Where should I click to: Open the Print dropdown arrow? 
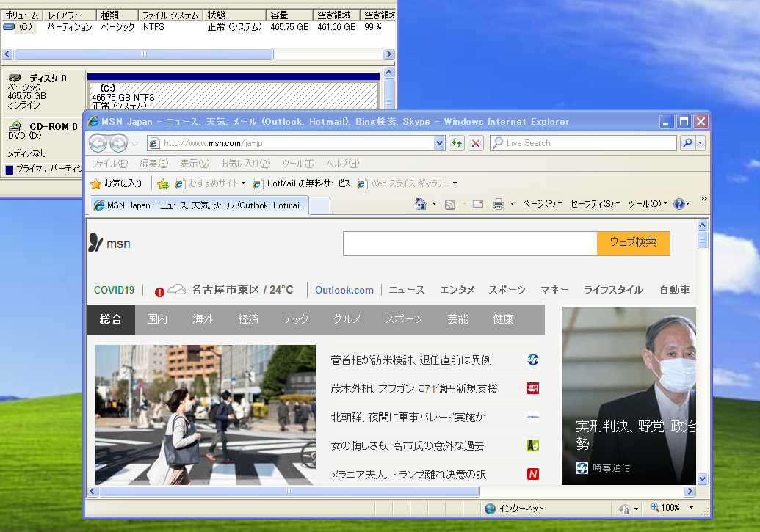tap(512, 204)
